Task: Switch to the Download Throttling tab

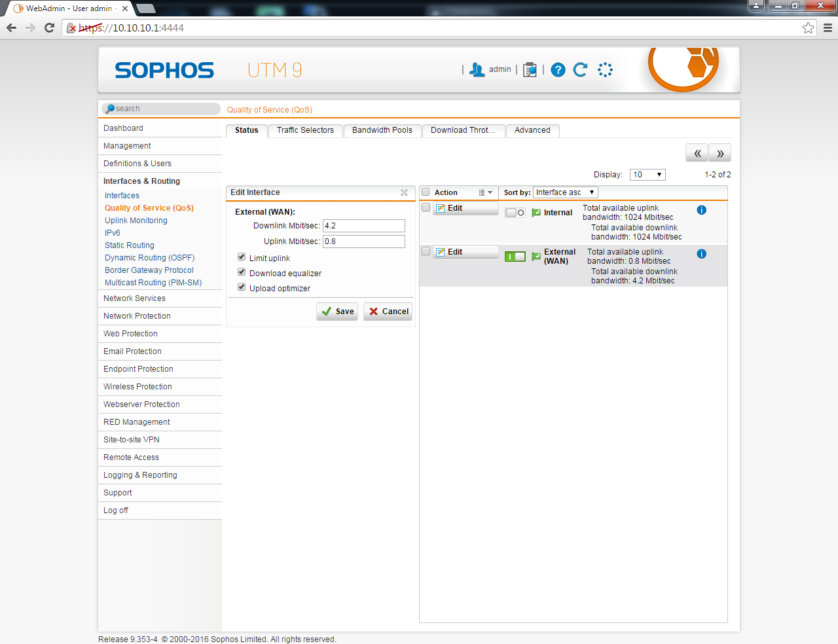Action: (463, 130)
